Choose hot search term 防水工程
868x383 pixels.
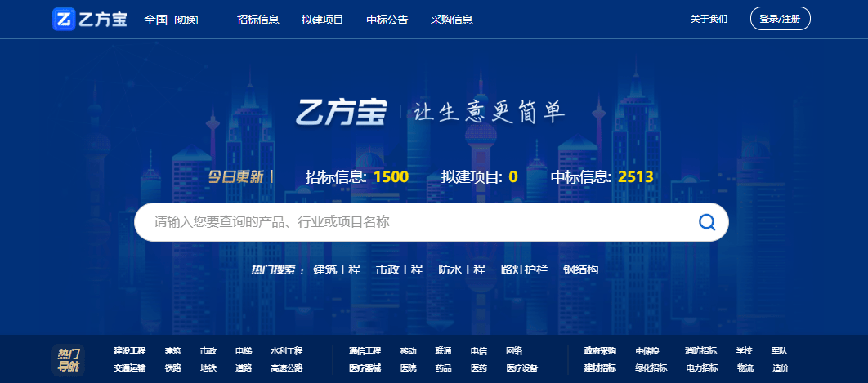[462, 269]
